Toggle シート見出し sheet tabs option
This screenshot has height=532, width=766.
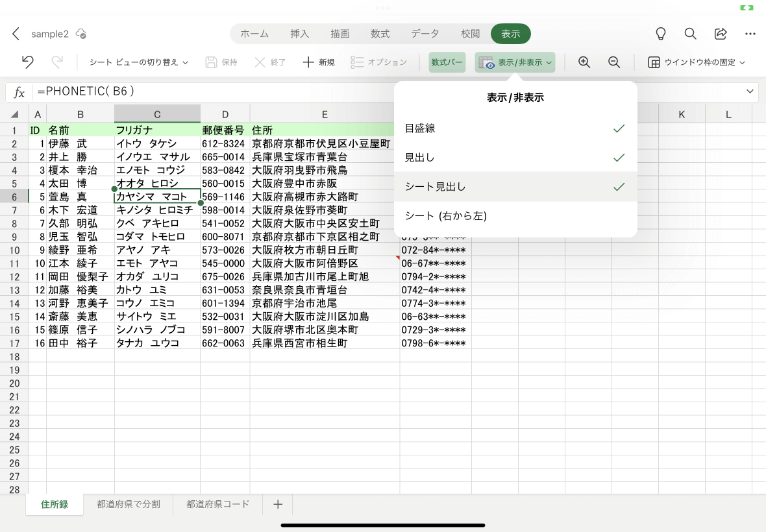coord(515,186)
